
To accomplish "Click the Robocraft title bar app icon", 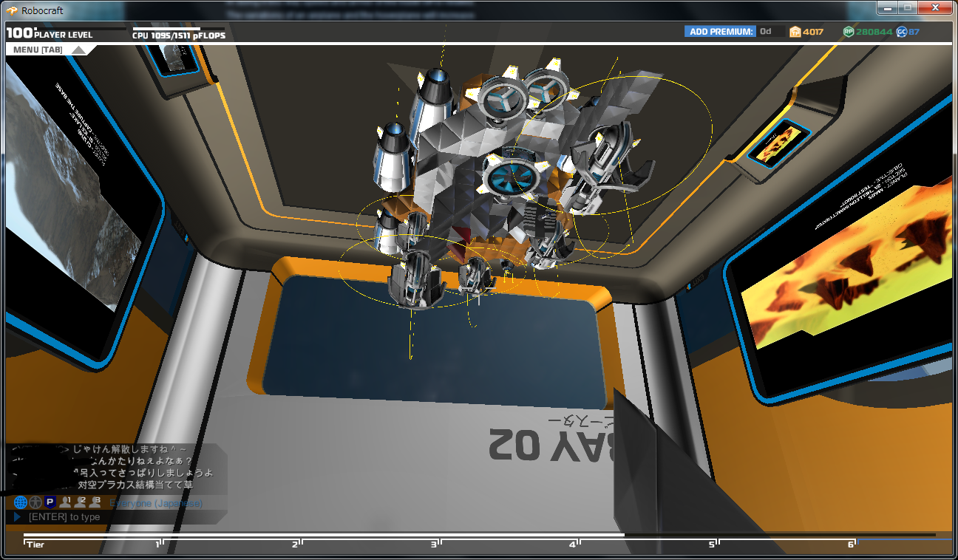I will (x=13, y=10).
